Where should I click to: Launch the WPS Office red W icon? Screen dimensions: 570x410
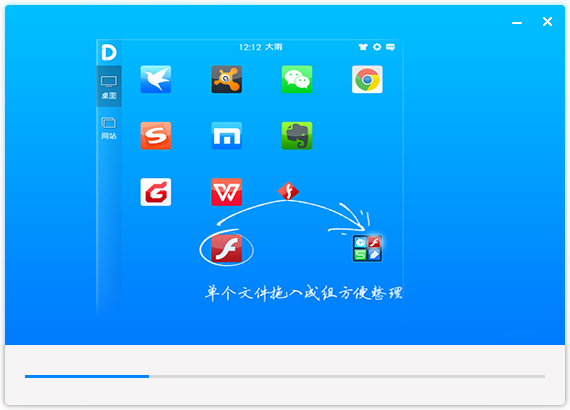pyautogui.click(x=226, y=192)
